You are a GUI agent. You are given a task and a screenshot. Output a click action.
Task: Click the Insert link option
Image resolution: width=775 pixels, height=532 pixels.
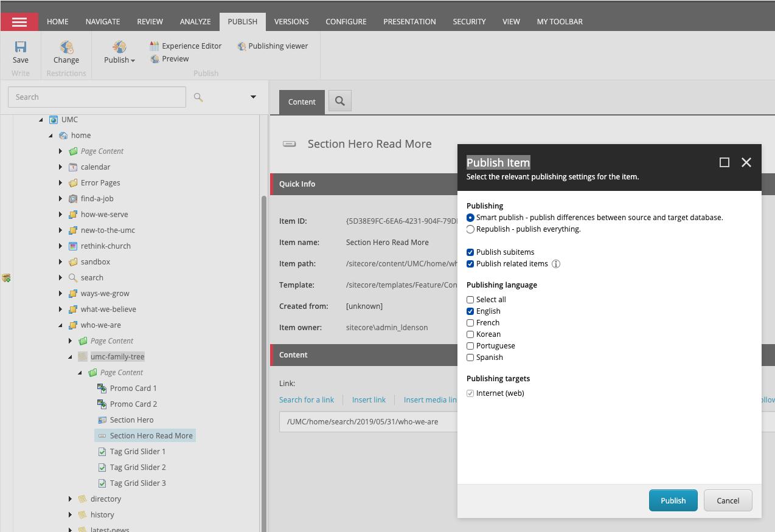369,399
